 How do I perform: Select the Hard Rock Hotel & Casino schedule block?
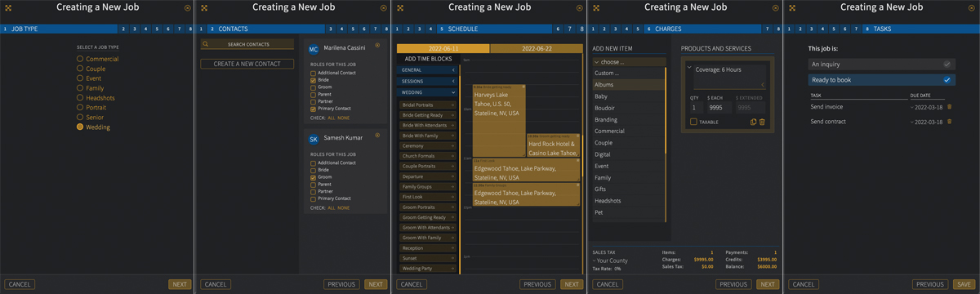(554, 145)
